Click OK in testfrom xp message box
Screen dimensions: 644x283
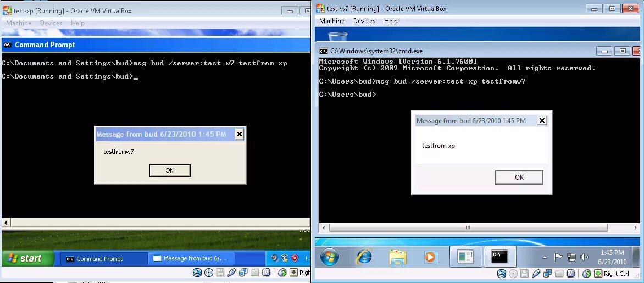(x=519, y=177)
